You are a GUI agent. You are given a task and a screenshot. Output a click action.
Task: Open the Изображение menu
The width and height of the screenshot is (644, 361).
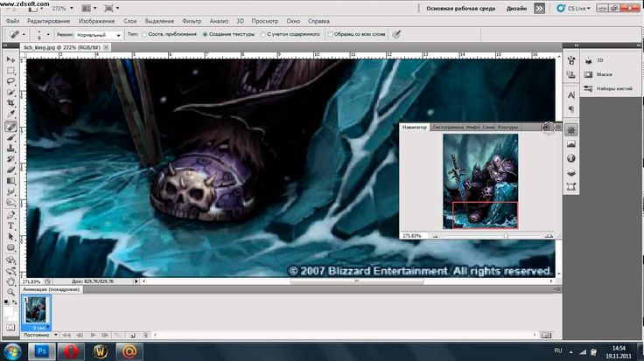[96, 21]
